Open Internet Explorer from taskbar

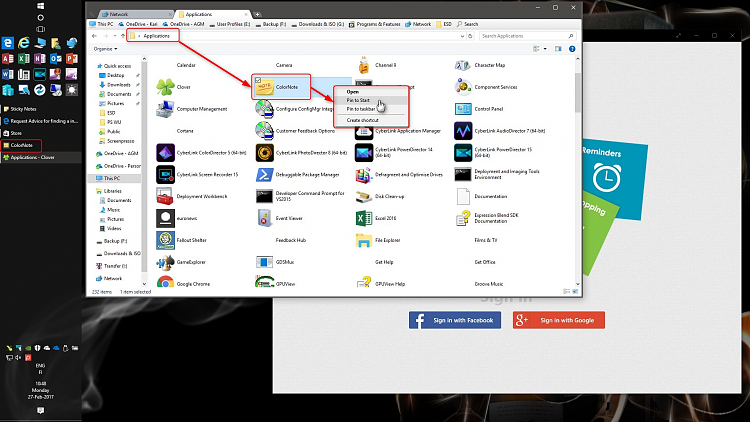tap(24, 43)
